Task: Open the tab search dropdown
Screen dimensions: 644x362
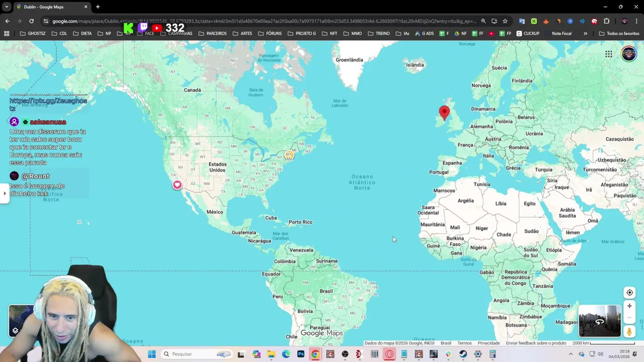Action: (x=7, y=7)
